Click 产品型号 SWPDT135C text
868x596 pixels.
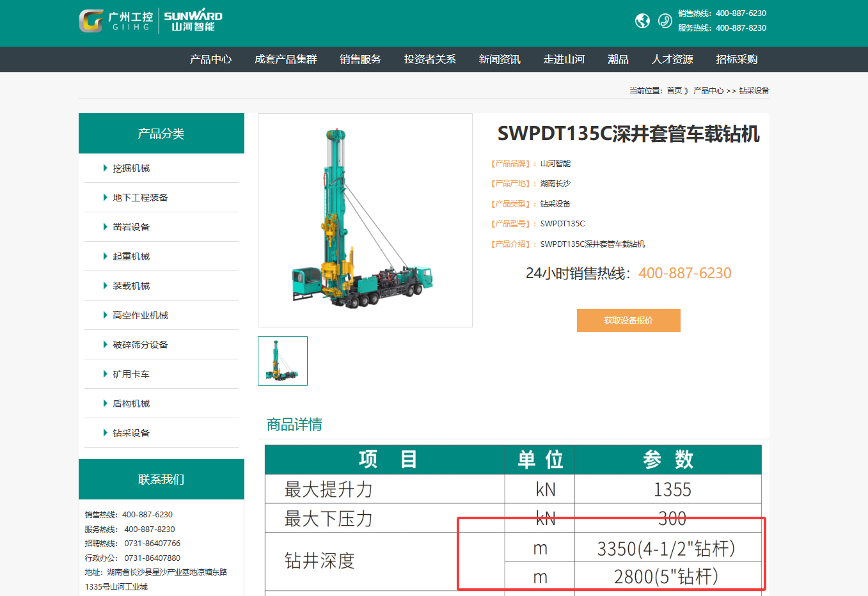pos(538,224)
